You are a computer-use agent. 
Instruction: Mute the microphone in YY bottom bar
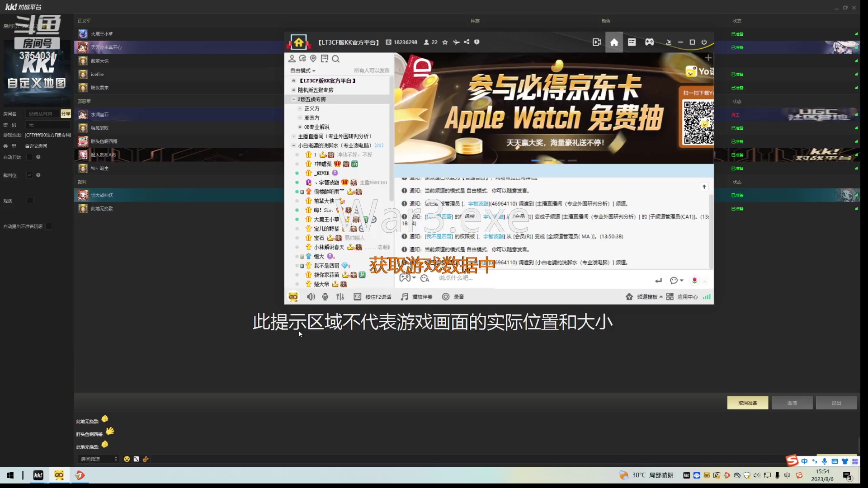pos(325,296)
